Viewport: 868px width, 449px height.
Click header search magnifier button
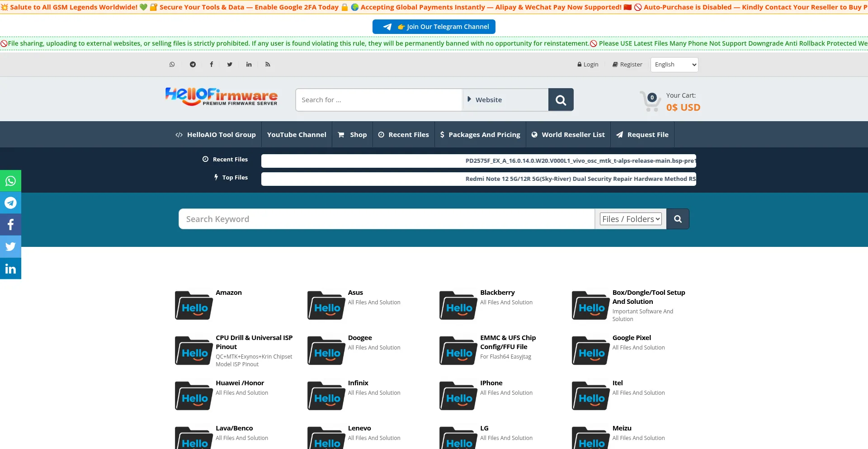(x=561, y=100)
